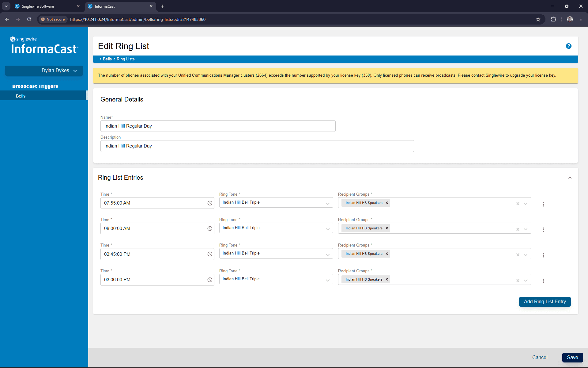Click the browser address bar URL

[x=138, y=19]
